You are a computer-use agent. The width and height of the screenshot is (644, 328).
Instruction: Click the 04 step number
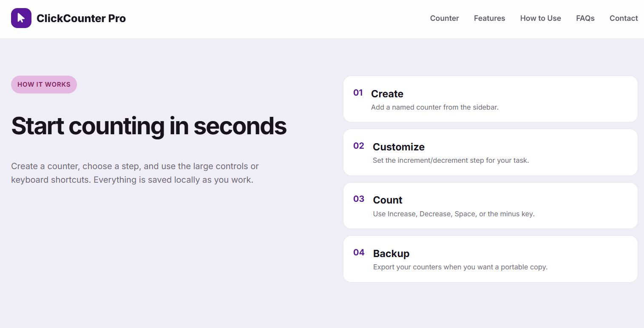pyautogui.click(x=359, y=252)
